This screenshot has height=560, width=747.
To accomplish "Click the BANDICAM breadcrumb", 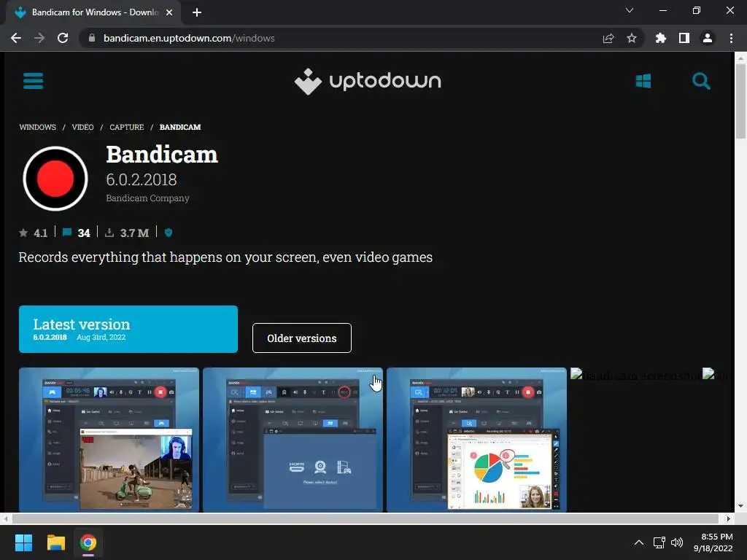I will tap(180, 127).
